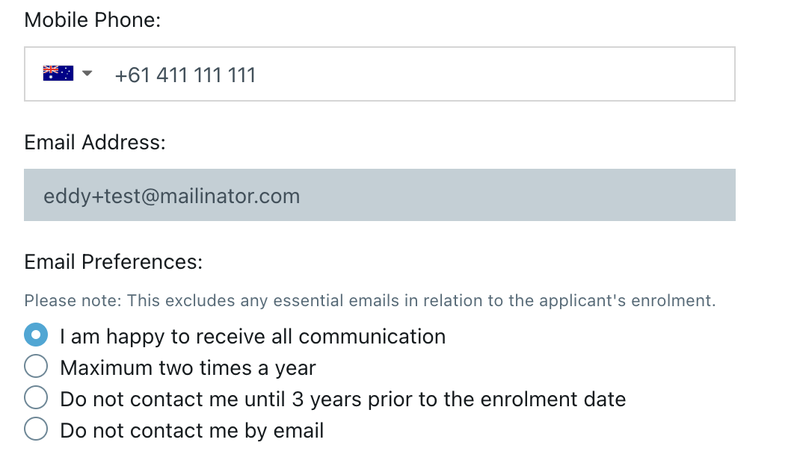Select the 'until 3 years prior' radio button
Image resolution: width=800 pixels, height=463 pixels.
36,398
